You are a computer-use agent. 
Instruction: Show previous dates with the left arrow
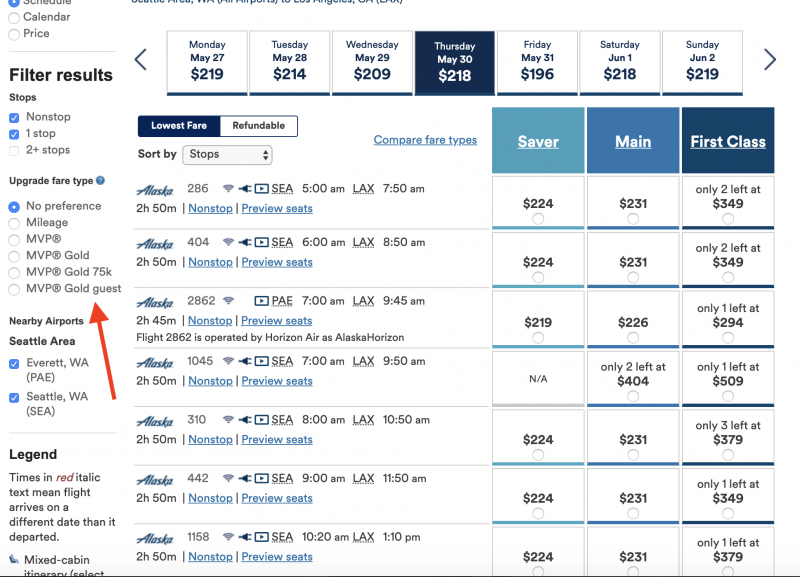click(x=141, y=60)
